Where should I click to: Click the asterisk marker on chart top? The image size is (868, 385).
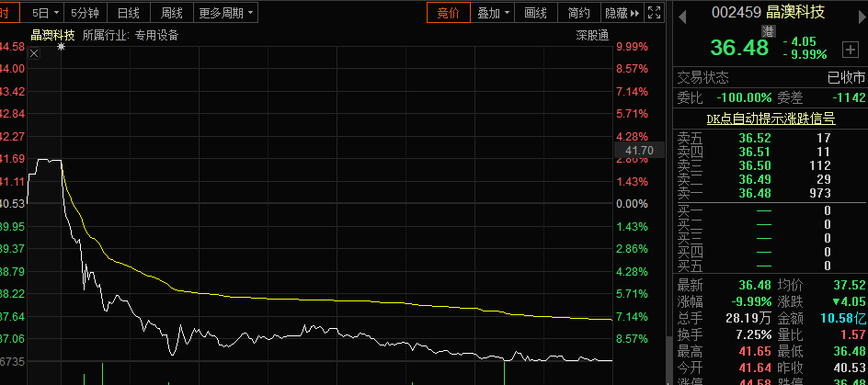pos(61,46)
